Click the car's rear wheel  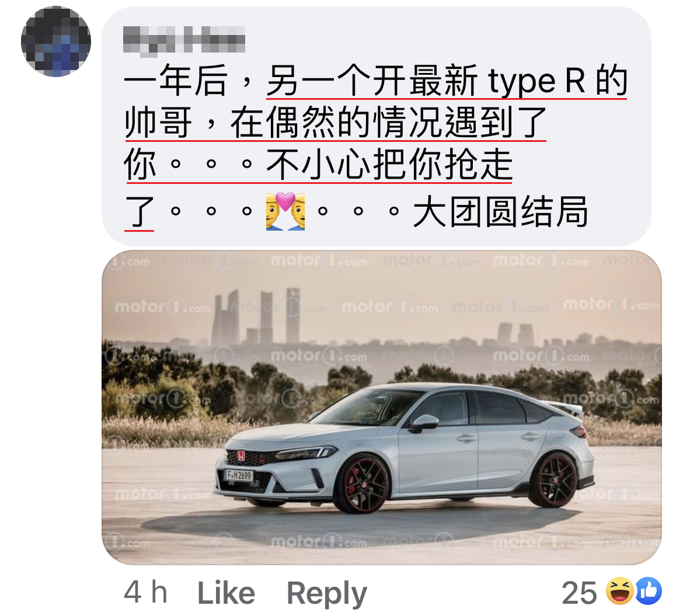(x=553, y=480)
